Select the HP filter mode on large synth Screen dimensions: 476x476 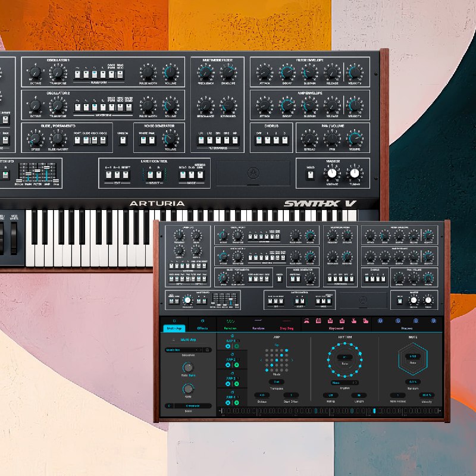[x=235, y=140]
